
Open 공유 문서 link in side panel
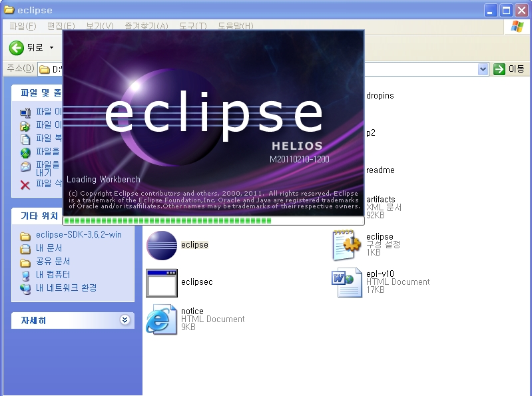(53, 262)
